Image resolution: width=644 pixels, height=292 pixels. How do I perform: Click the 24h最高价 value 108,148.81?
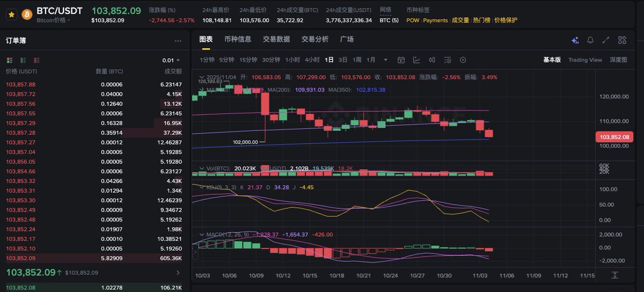point(217,20)
